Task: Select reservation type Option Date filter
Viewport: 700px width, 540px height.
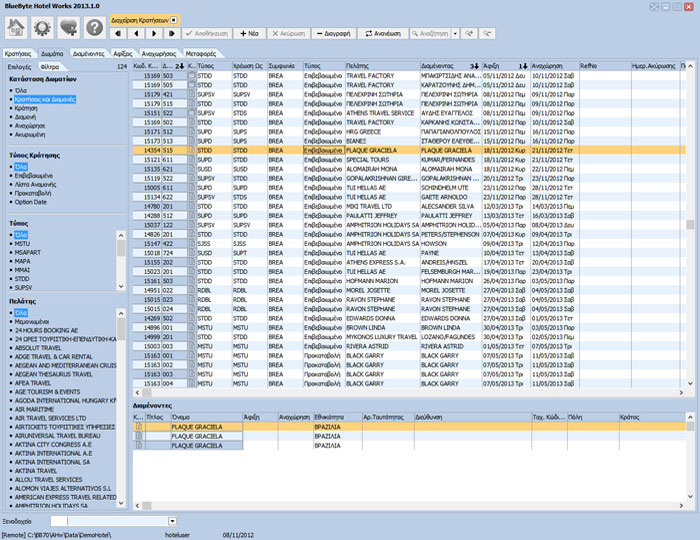Action: [x=31, y=202]
